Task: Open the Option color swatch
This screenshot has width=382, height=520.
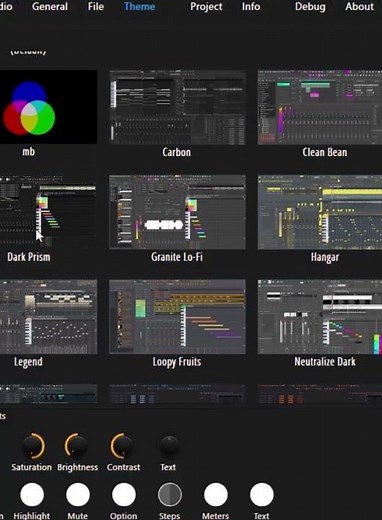Action: coord(124,494)
